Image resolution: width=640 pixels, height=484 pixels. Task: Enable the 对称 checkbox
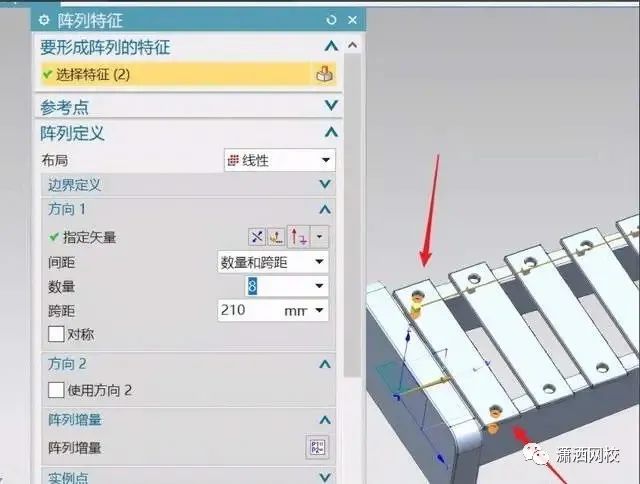(56, 334)
